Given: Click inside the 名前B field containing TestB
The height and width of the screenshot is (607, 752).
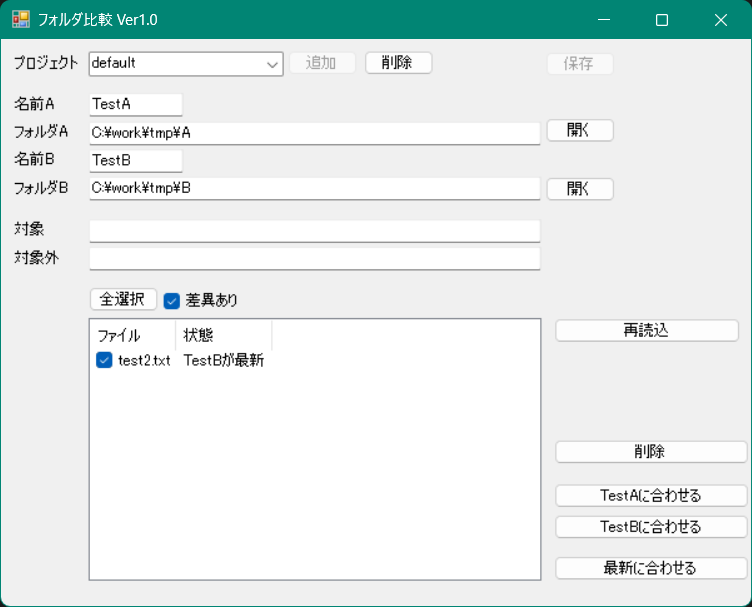Looking at the screenshot, I should click(x=135, y=160).
